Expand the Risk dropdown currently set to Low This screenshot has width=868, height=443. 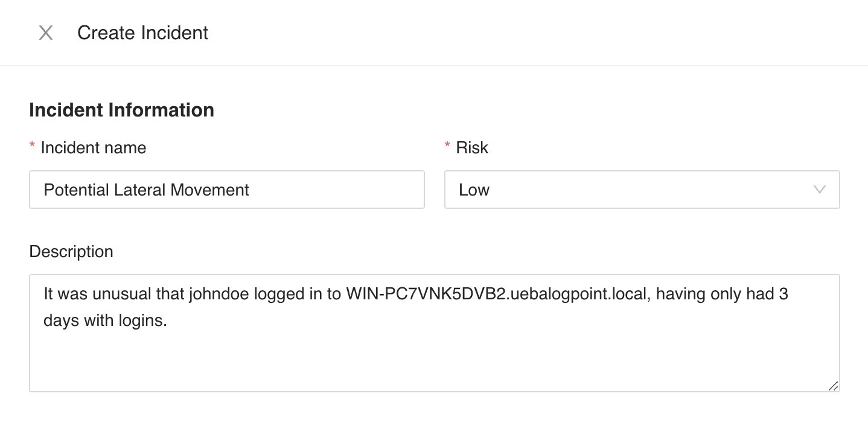click(642, 190)
